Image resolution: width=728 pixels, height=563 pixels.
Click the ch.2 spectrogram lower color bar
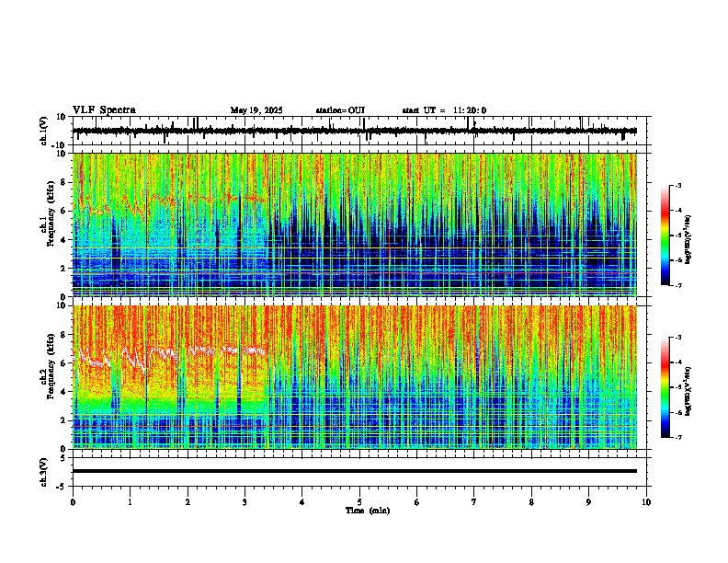point(665,387)
